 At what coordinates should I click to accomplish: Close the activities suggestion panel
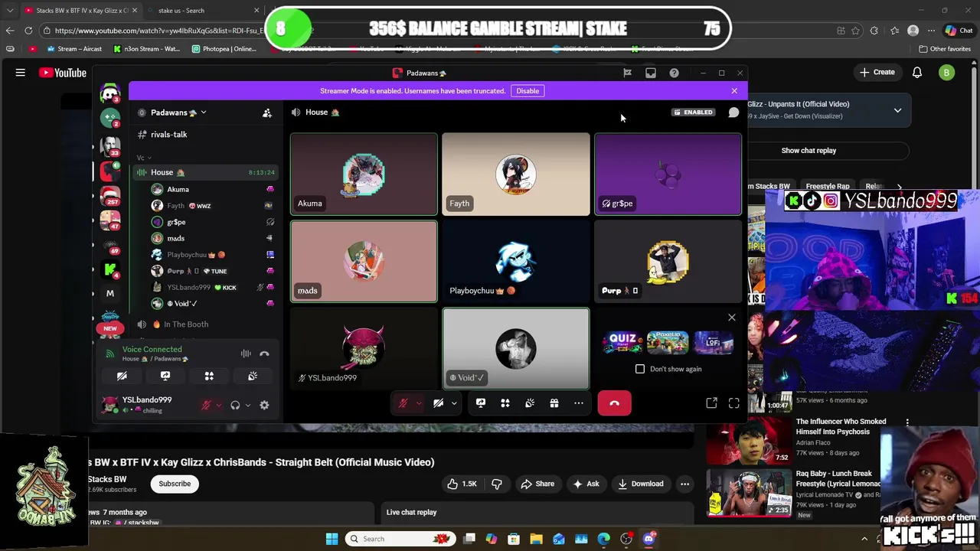[x=732, y=318]
